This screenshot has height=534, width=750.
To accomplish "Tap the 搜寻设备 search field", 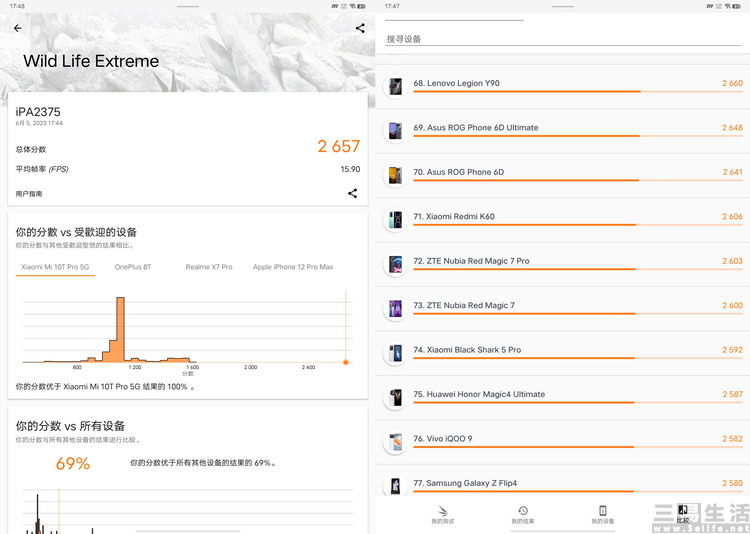I will tap(563, 39).
